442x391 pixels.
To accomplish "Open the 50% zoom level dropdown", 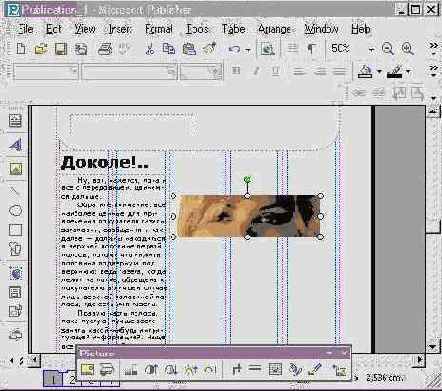I will point(371,50).
